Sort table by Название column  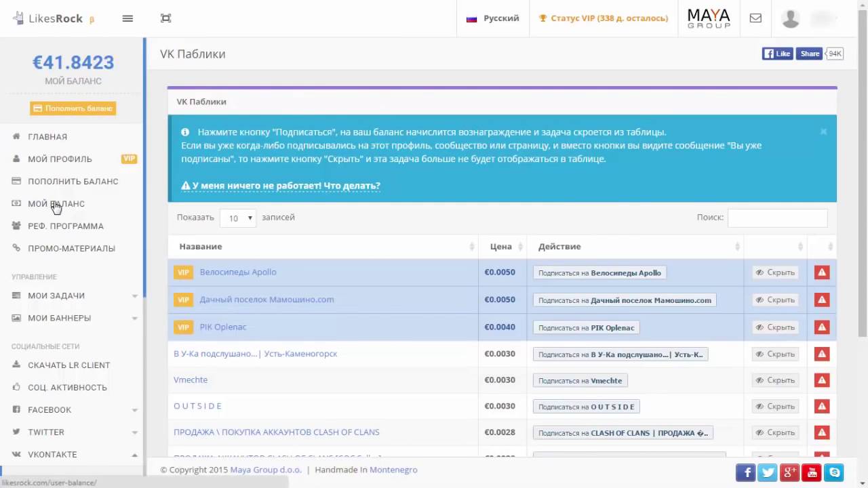click(x=323, y=247)
